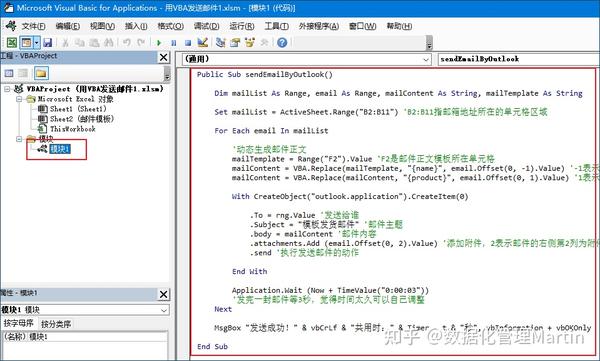The height and width of the screenshot is (361, 600).
Task: Click View Object icon in project pane
Action: 23,73
